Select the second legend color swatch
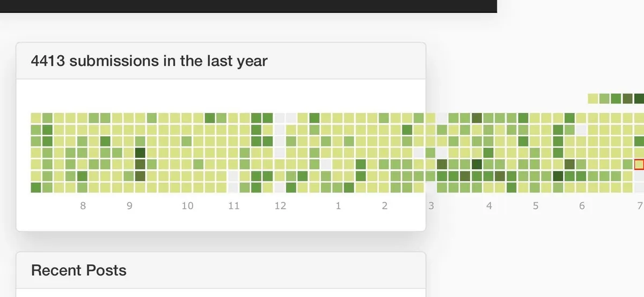The image size is (644, 297). tap(604, 99)
